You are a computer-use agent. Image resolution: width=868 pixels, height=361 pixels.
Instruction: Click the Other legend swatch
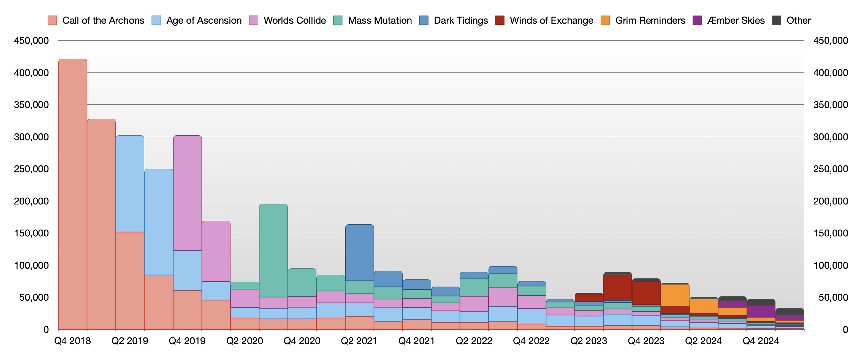[777, 20]
